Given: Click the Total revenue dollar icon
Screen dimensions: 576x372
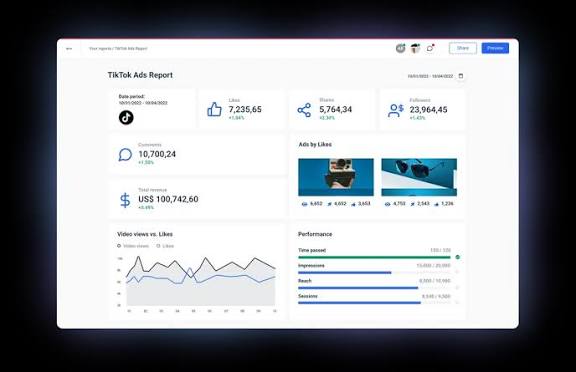Looking at the screenshot, I should point(125,200).
